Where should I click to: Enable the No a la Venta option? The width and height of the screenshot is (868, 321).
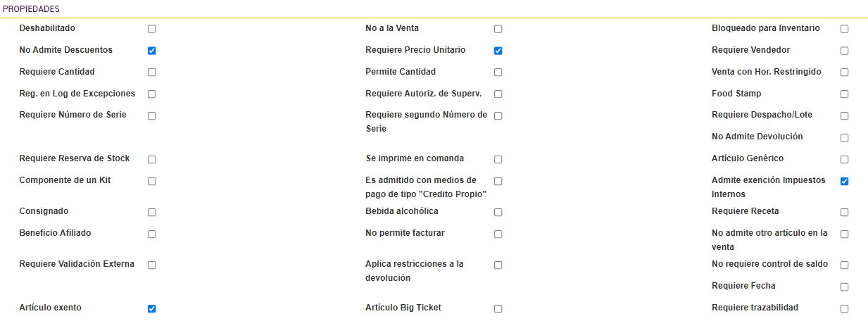pos(498,29)
